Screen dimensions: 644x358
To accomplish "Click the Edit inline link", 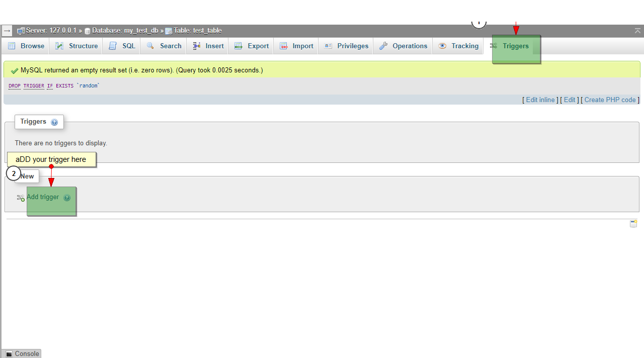I will [x=540, y=100].
